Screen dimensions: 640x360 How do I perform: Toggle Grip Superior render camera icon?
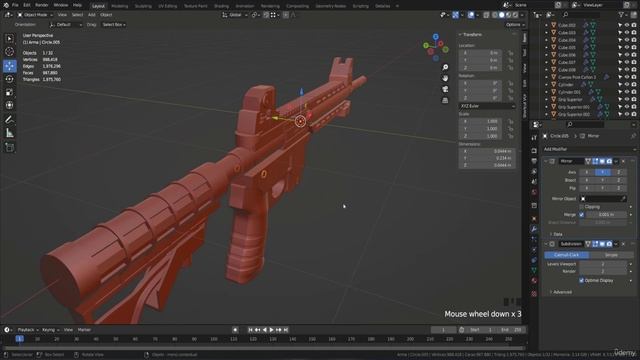click(x=634, y=99)
